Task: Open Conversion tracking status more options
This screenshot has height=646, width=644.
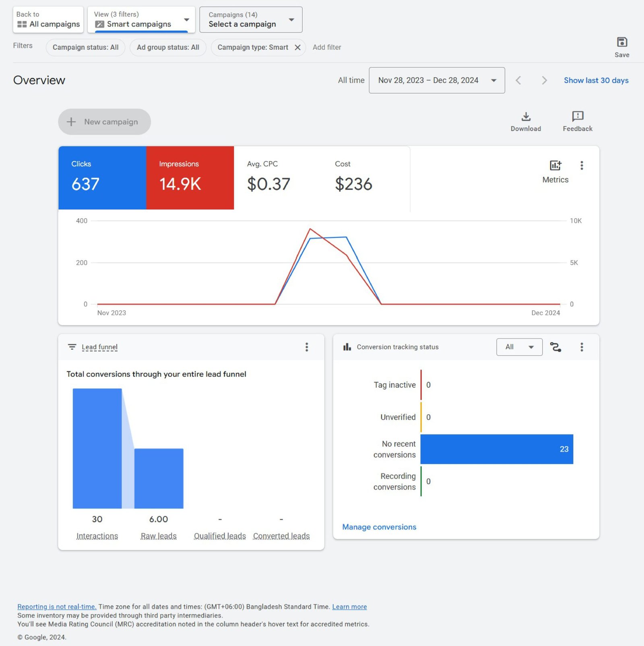Action: point(581,347)
